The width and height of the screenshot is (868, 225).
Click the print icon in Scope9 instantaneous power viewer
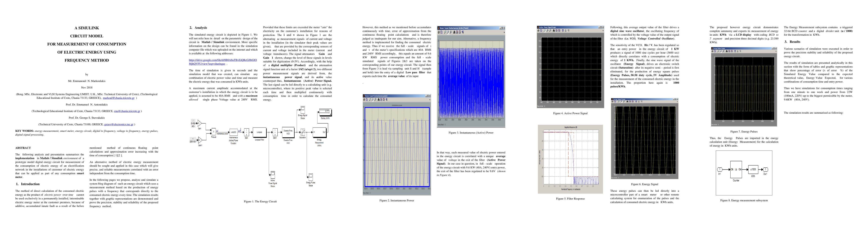click(364, 100)
